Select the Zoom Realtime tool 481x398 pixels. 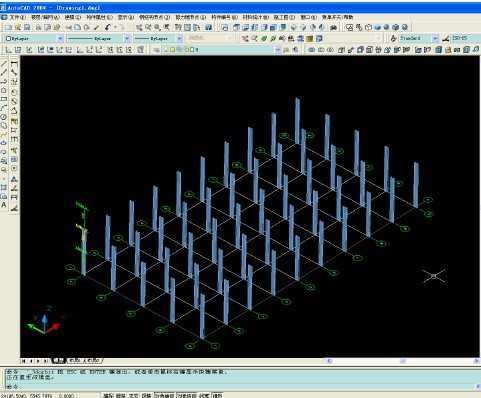click(x=148, y=28)
